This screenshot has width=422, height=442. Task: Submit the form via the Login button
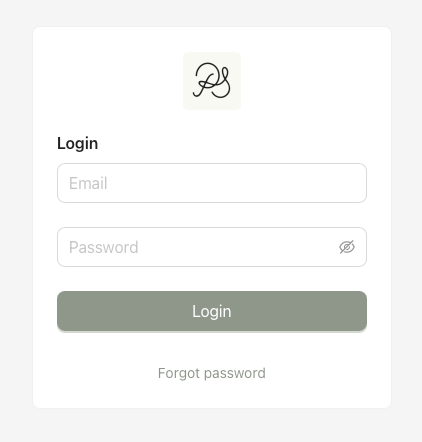point(212,311)
